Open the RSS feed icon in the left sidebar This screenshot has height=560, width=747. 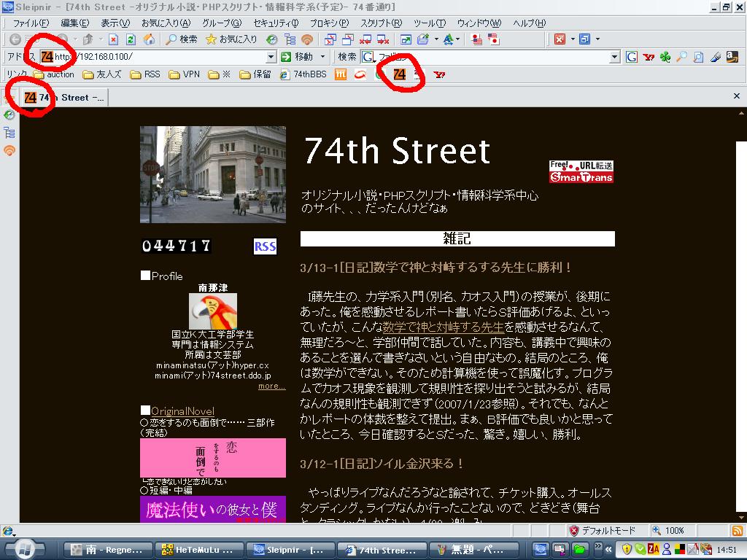(9, 151)
